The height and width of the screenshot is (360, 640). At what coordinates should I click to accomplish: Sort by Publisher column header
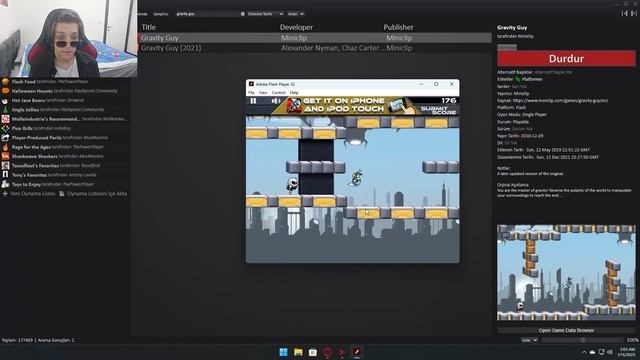point(398,27)
